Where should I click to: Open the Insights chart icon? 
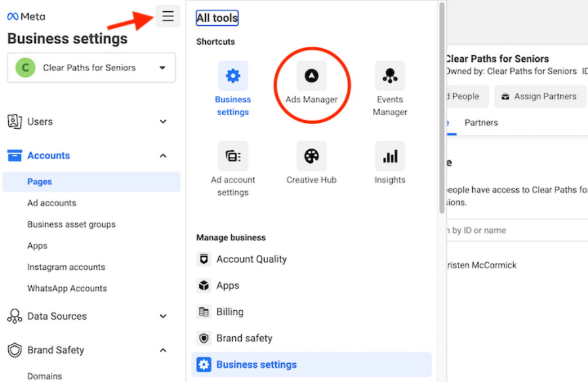tap(390, 156)
